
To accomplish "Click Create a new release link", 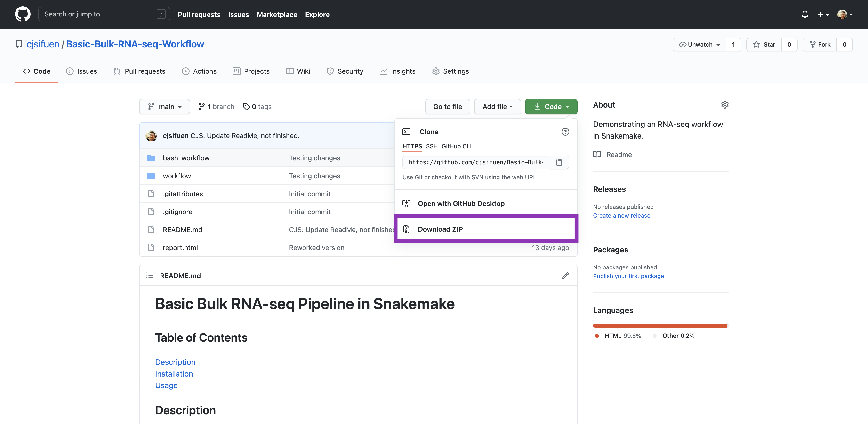I will coord(621,216).
